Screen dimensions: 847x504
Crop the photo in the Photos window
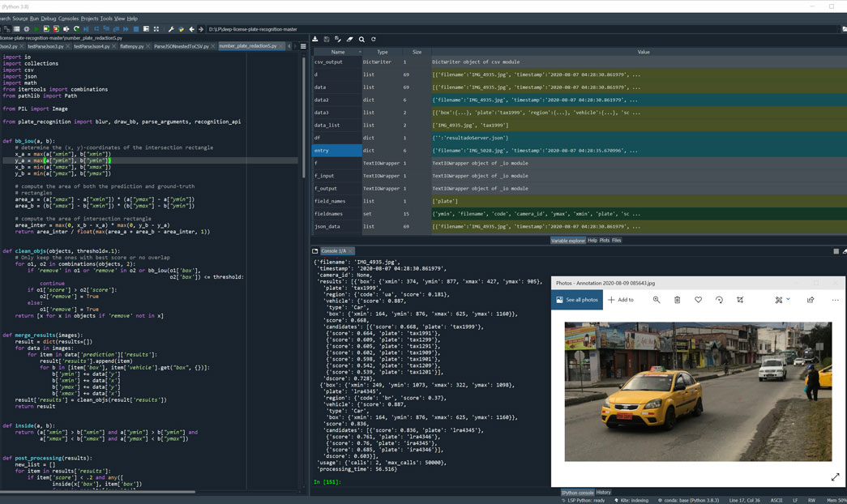pos(740,300)
